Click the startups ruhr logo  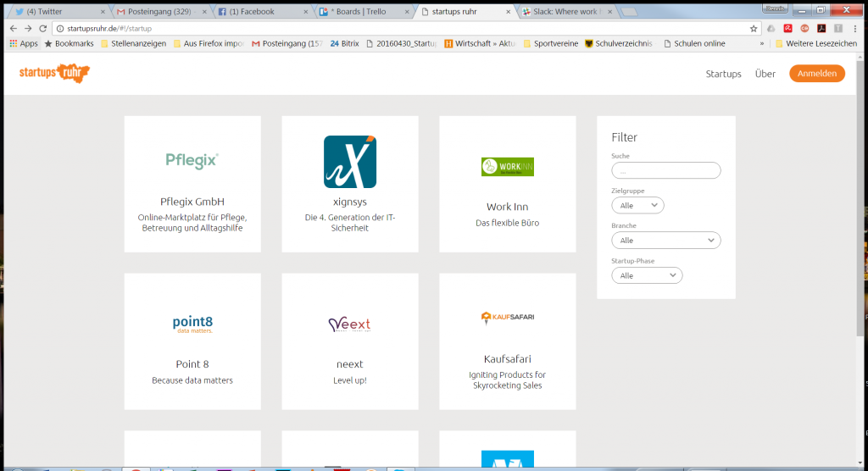[x=54, y=74]
